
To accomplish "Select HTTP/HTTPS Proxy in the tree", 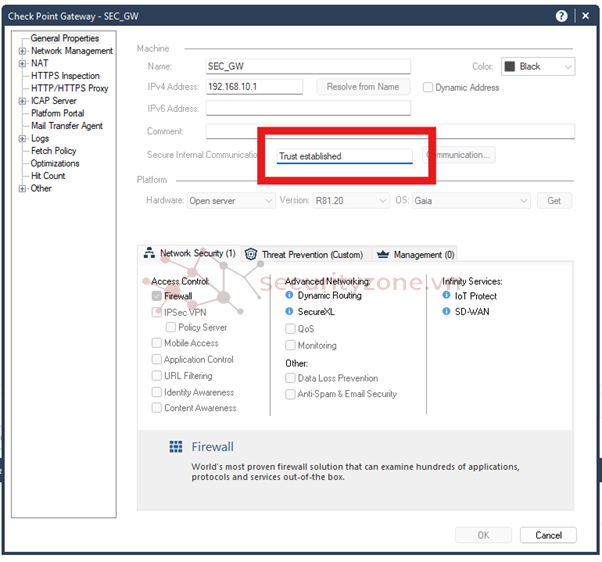I will coord(69,88).
